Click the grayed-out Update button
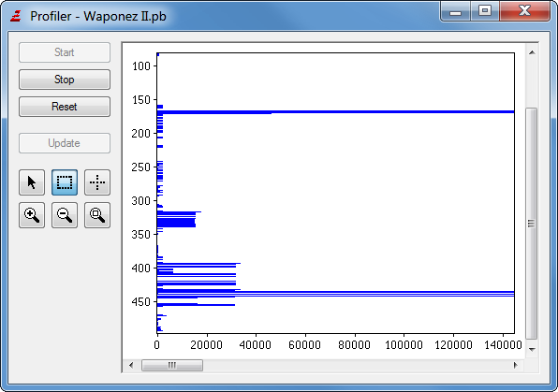The width and height of the screenshot is (558, 392). coord(65,143)
